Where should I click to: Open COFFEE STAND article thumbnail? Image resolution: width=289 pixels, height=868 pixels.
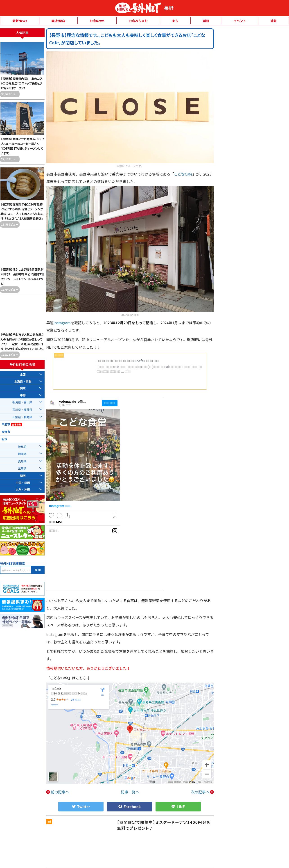[22, 119]
